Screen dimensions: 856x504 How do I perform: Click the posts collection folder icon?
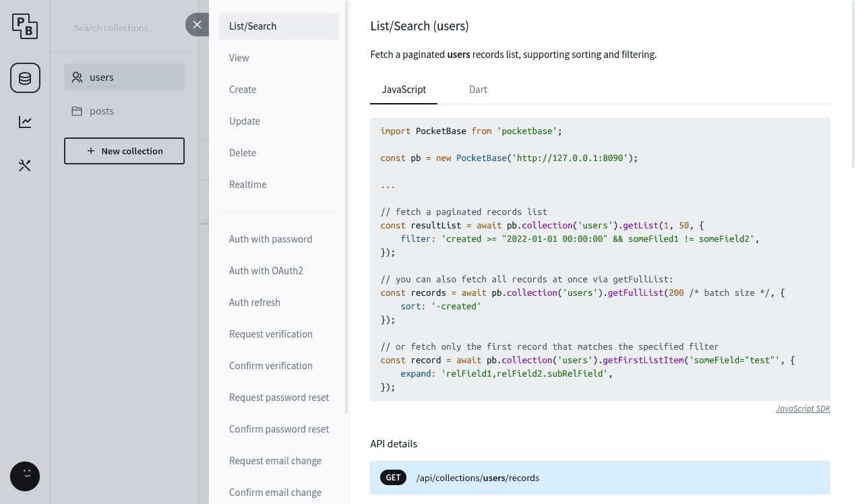click(78, 111)
